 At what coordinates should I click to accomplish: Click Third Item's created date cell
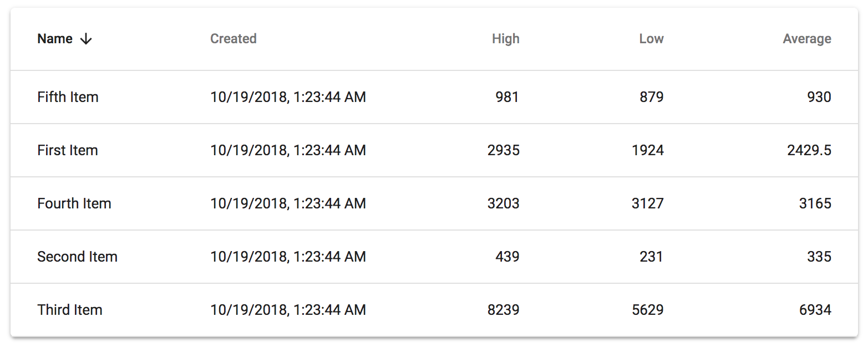tap(288, 310)
